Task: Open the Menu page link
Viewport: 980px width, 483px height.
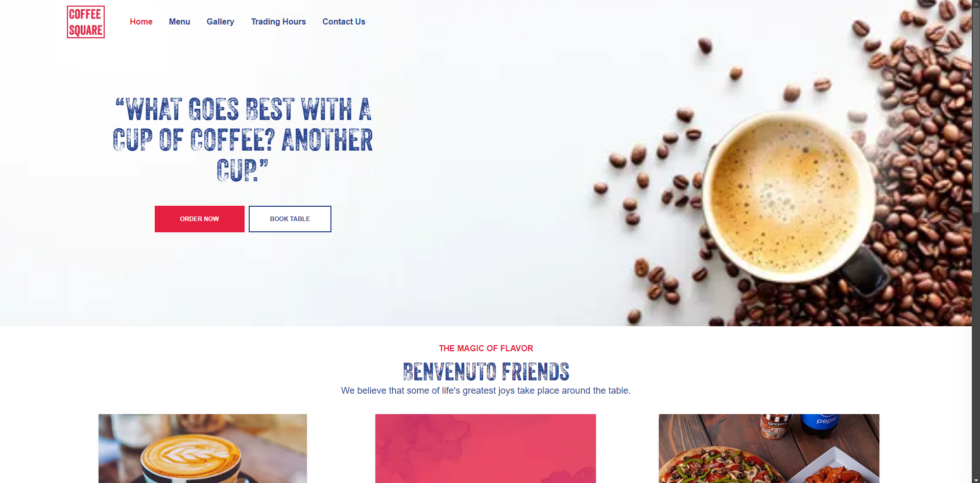Action: [180, 21]
